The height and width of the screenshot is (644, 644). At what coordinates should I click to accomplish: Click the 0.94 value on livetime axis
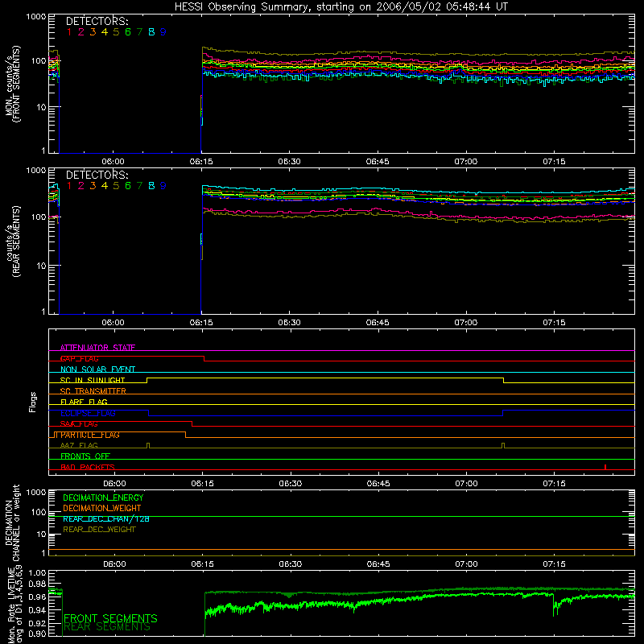coord(37,610)
